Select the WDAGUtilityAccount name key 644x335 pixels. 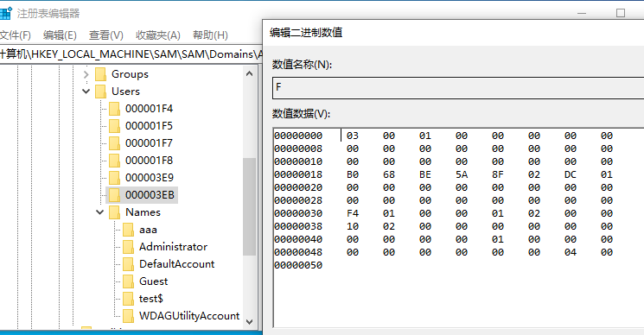(x=189, y=316)
